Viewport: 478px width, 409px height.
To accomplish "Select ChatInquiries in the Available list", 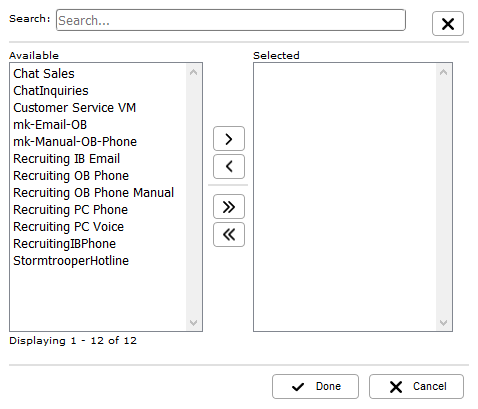I will coord(98,90).
